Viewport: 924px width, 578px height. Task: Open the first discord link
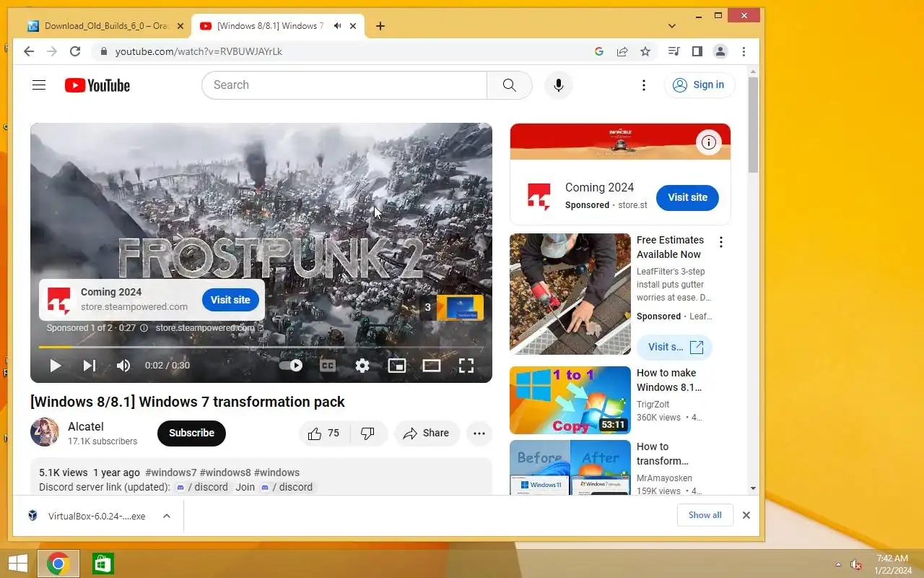click(x=202, y=487)
